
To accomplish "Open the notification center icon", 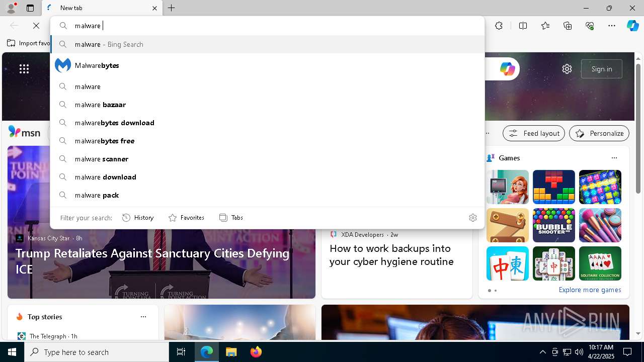I will tap(627, 352).
